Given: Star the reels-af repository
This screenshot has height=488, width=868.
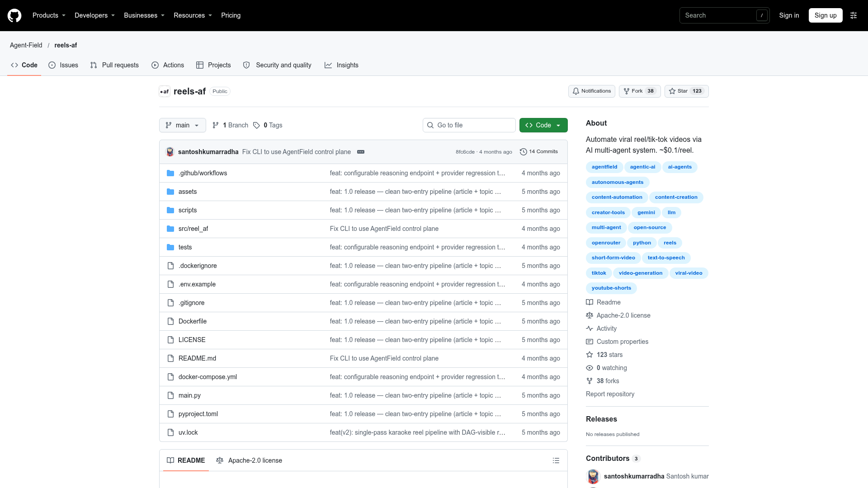Looking at the screenshot, I should [x=686, y=91].
